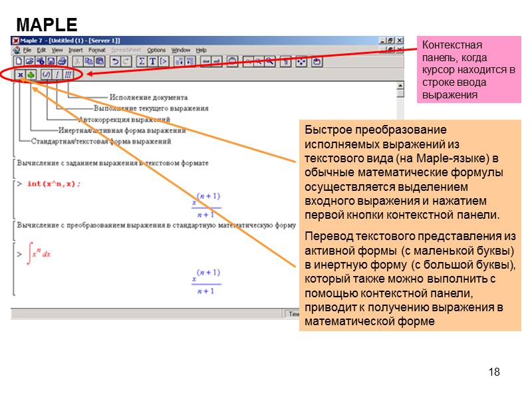The width and height of the screenshot is (532, 399).
Task: Open an existing worksheet via folder icon
Action: point(29,61)
